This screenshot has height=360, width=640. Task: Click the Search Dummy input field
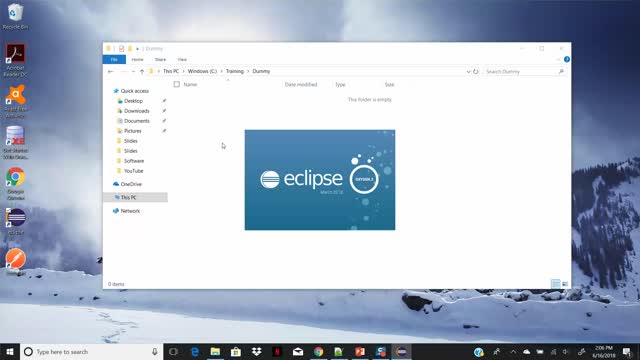tap(525, 71)
